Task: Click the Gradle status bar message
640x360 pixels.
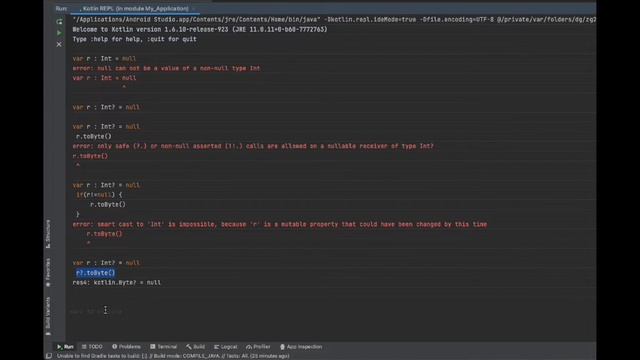Action: [x=173, y=356]
